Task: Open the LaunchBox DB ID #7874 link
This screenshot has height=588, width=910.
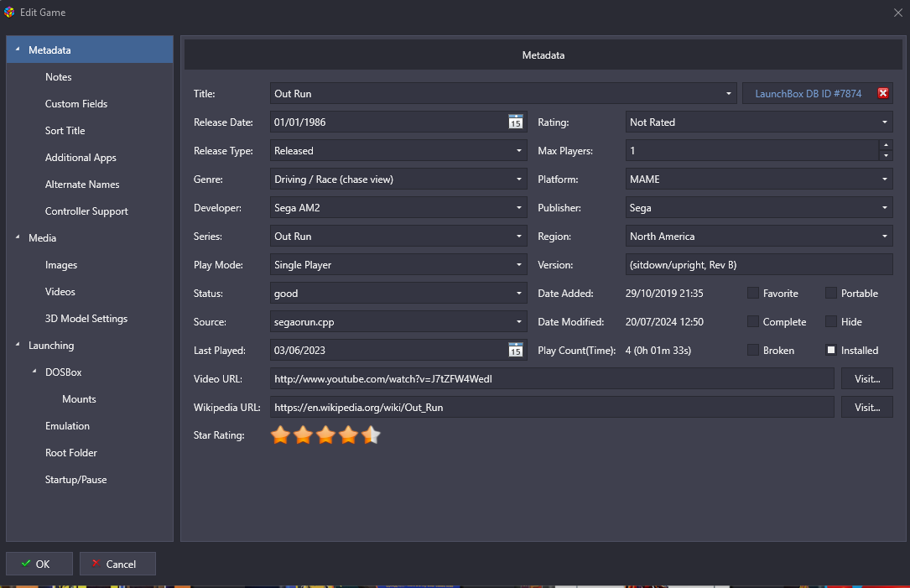Action: pos(808,93)
